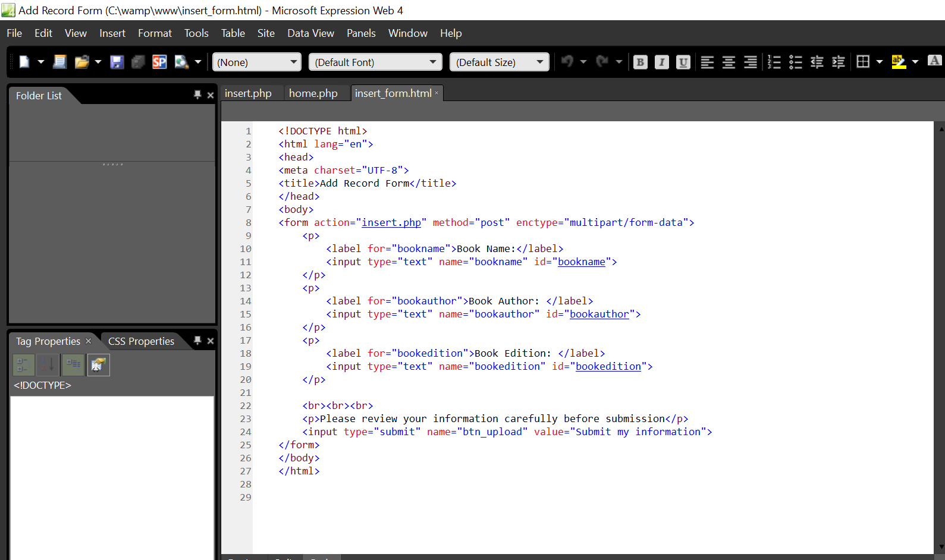Save the file with the floppy icon

[x=117, y=62]
